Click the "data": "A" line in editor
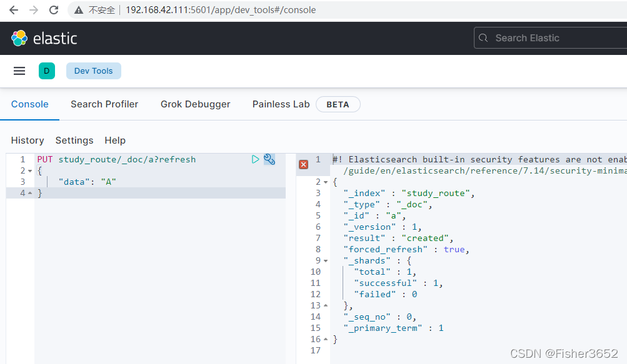 [x=87, y=182]
